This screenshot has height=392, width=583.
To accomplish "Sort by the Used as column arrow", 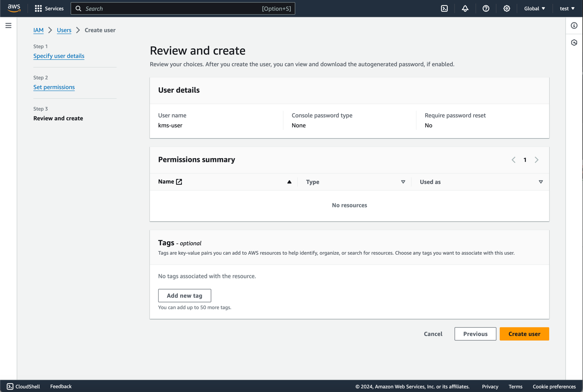I will point(541,182).
